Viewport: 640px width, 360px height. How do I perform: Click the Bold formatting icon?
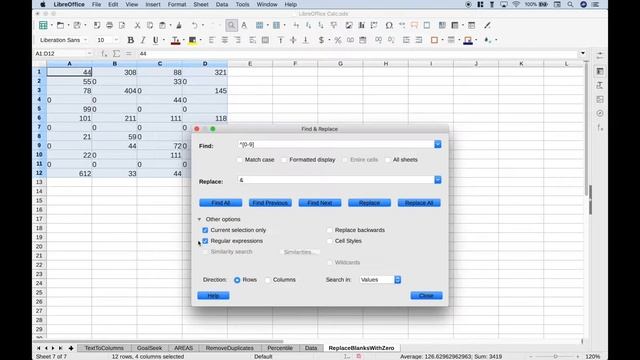131,40
